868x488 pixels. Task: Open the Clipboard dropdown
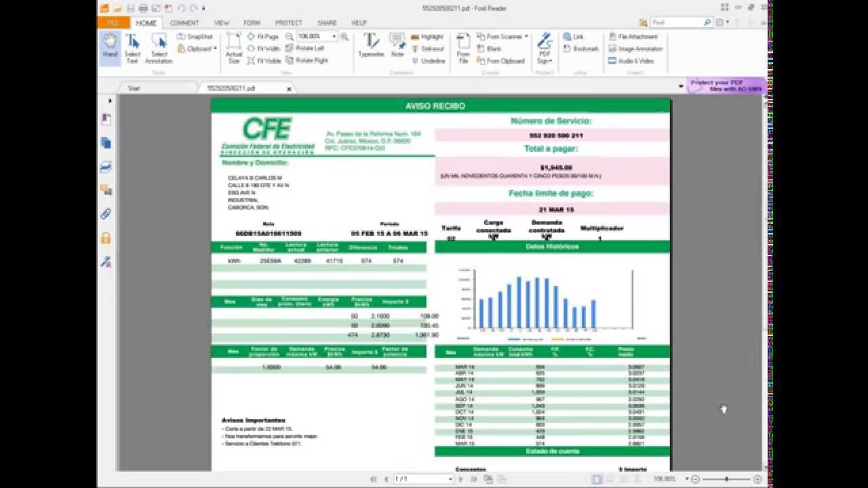(x=197, y=49)
